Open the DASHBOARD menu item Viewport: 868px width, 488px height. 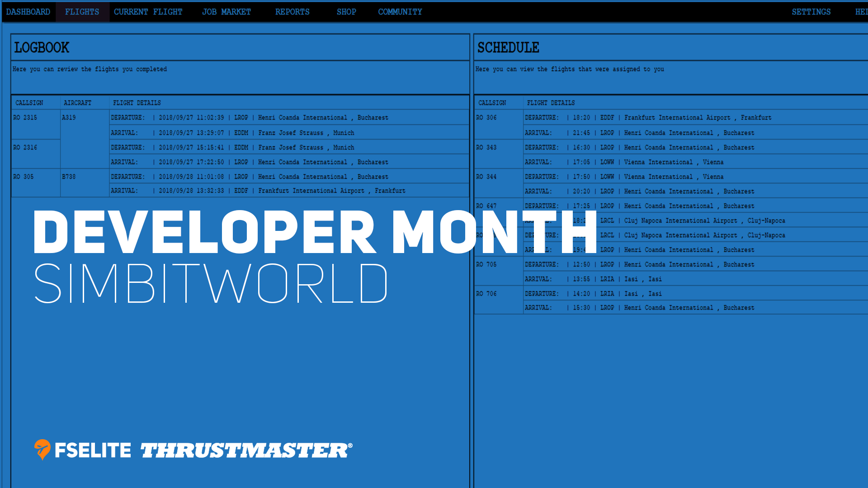click(x=28, y=12)
